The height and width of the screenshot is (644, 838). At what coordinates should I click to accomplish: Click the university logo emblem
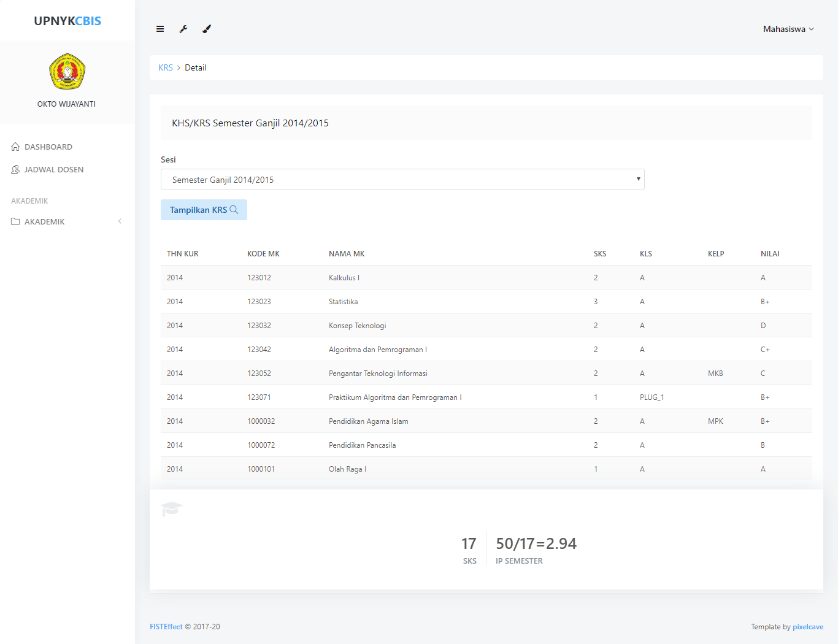tap(67, 72)
